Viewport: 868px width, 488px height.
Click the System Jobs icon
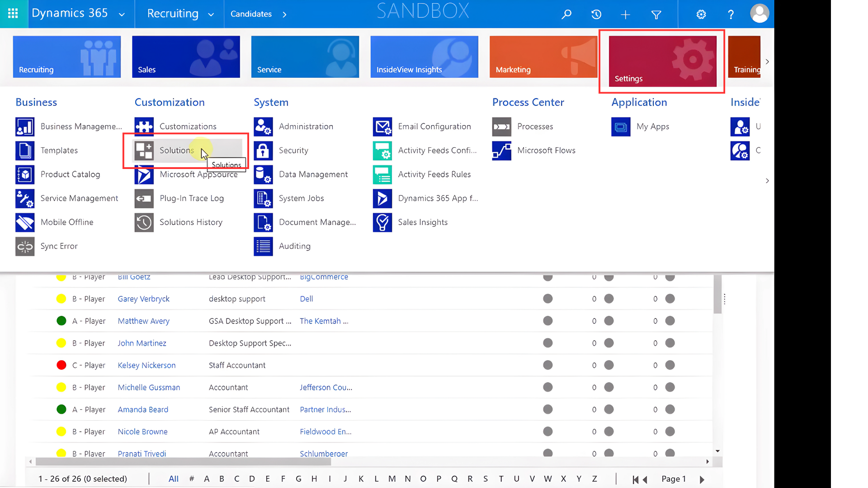[x=263, y=198]
